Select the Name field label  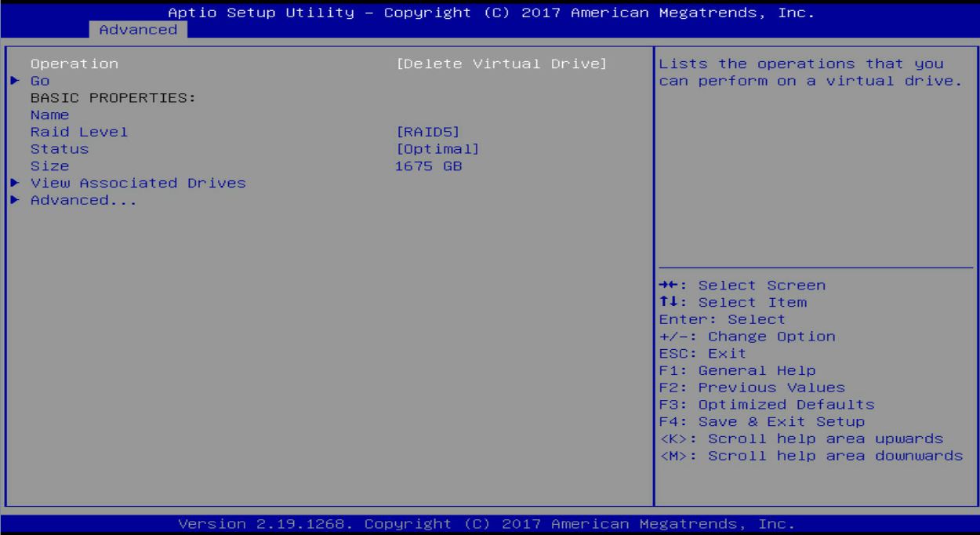pyautogui.click(x=49, y=115)
